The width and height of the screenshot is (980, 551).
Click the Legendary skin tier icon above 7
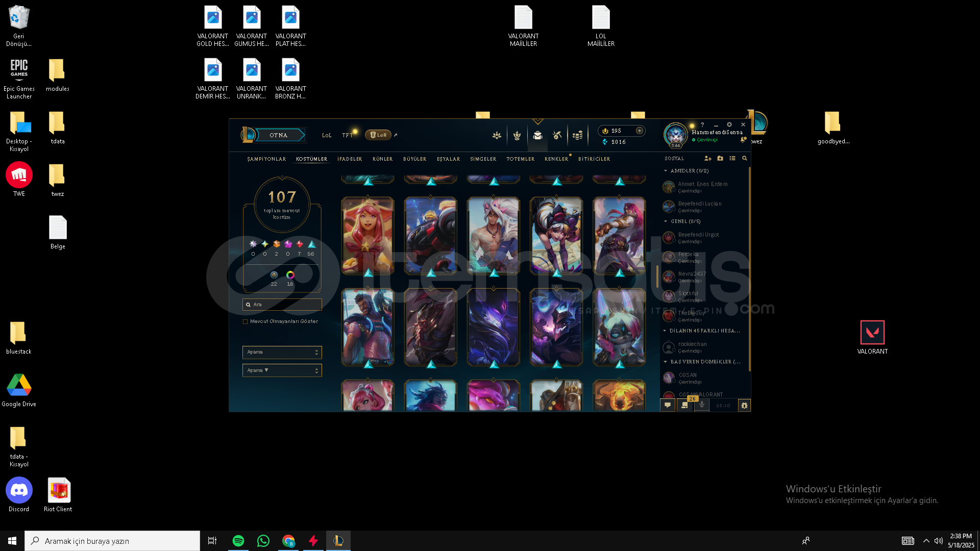(300, 244)
